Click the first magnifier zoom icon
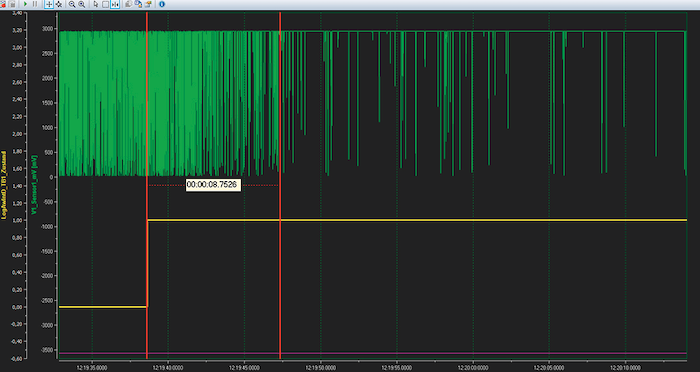Image resolution: width=700 pixels, height=372 pixels. (x=72, y=4)
